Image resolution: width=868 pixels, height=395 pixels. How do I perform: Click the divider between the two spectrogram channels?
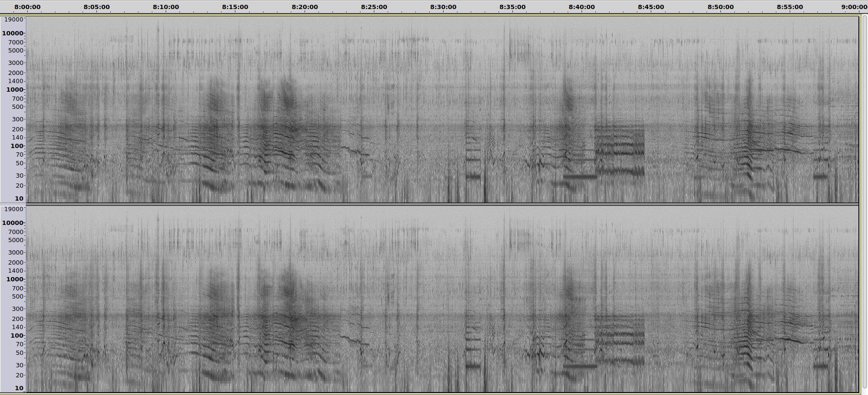click(x=442, y=204)
